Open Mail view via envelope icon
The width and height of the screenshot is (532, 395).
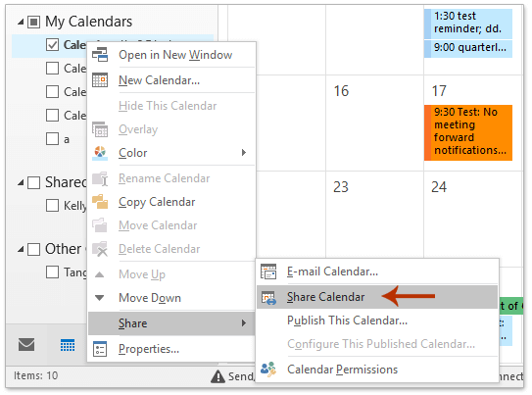[x=26, y=345]
